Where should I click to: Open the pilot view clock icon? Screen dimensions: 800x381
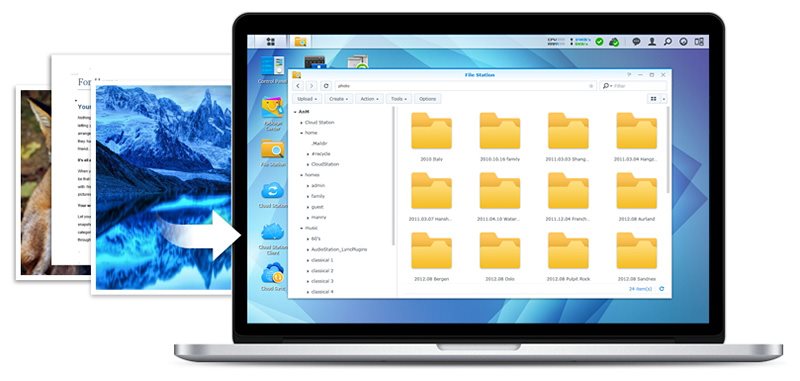tap(683, 42)
